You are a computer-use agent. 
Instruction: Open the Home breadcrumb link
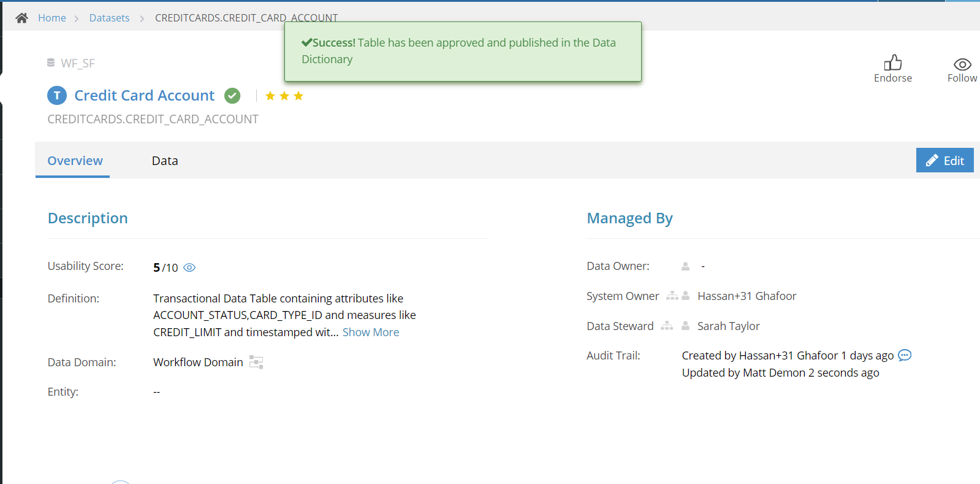(52, 18)
